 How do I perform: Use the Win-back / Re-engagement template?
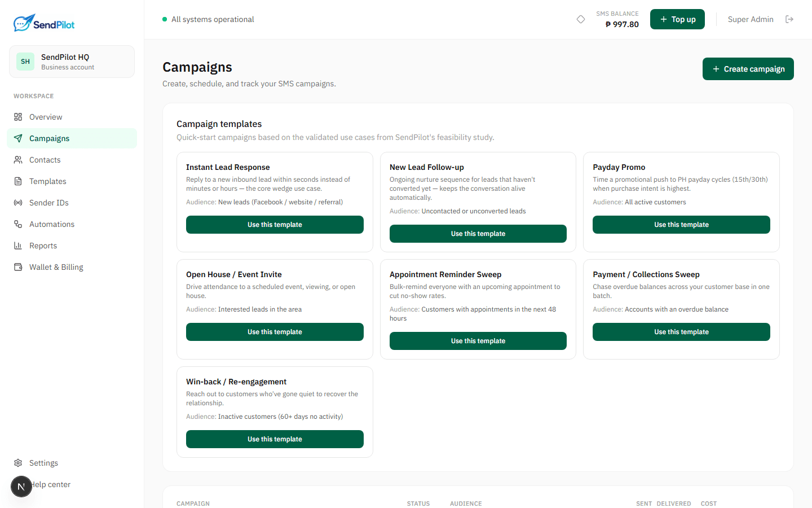275,439
